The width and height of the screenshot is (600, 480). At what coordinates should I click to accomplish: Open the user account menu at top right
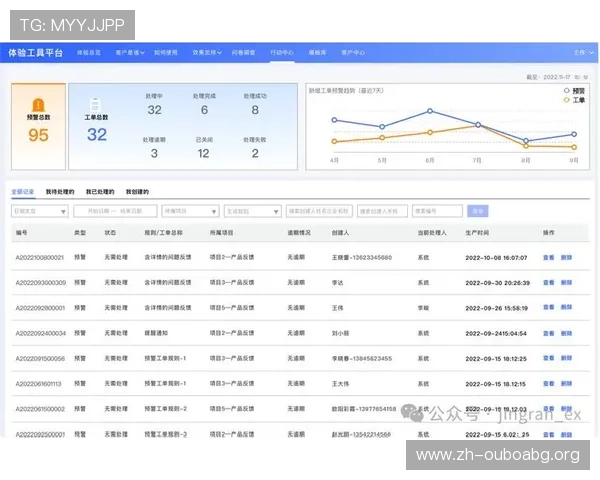pyautogui.click(x=580, y=52)
